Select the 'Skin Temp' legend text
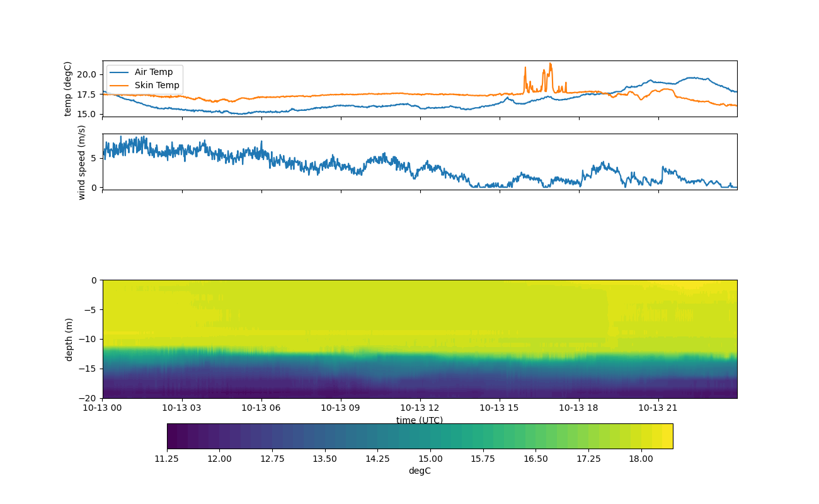Image resolution: width=819 pixels, height=504 pixels. point(157,86)
